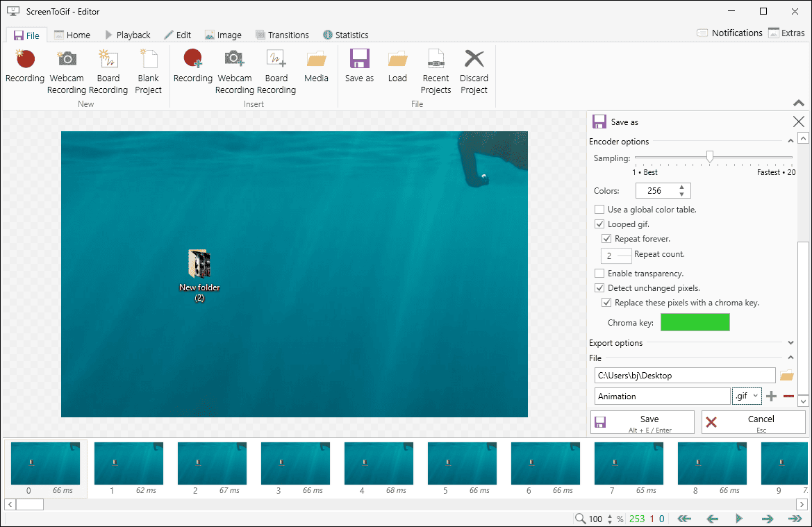Open Board Recording in the New group
This screenshot has height=527, width=812.
pos(108,71)
